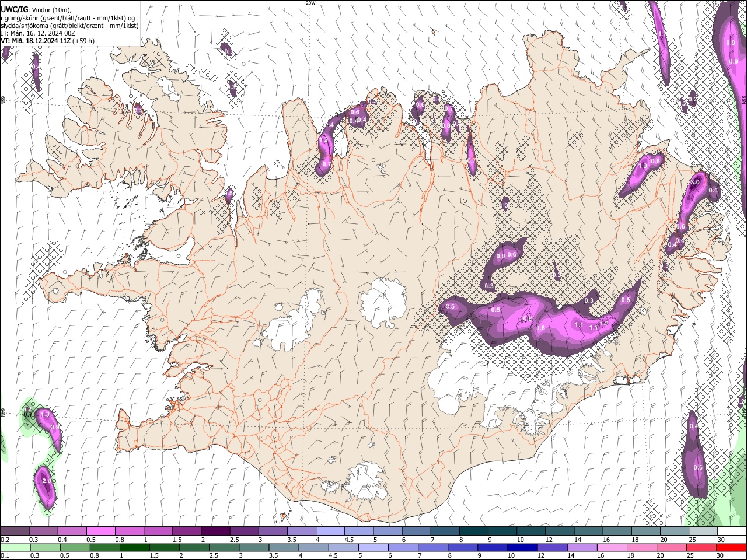Click the 'UWC/IG: Vindur (10m)' title text
Image resolution: width=747 pixels, height=560 pixels.
click(36, 9)
